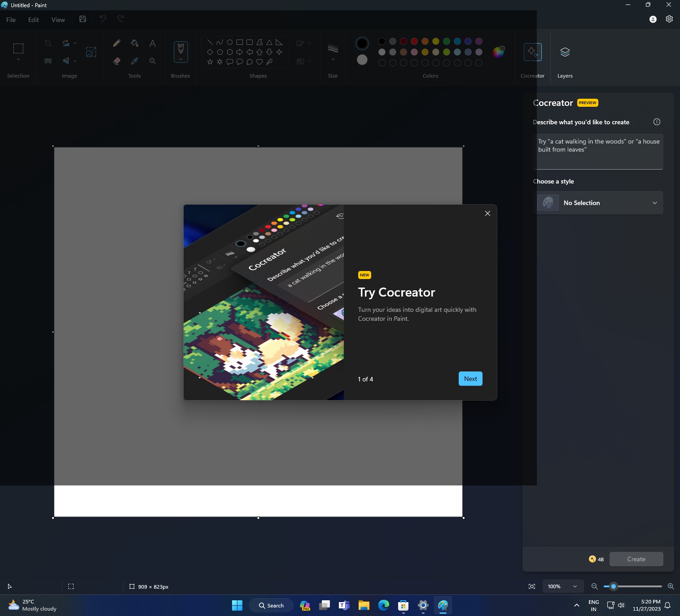The image size is (680, 616).
Task: Click the Create button in Cocreator
Action: 636,559
